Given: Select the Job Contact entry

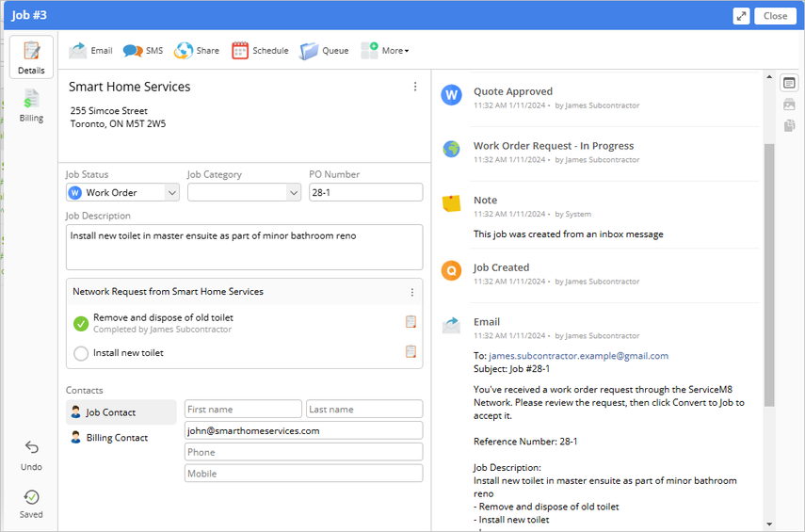Looking at the screenshot, I should pos(121,412).
